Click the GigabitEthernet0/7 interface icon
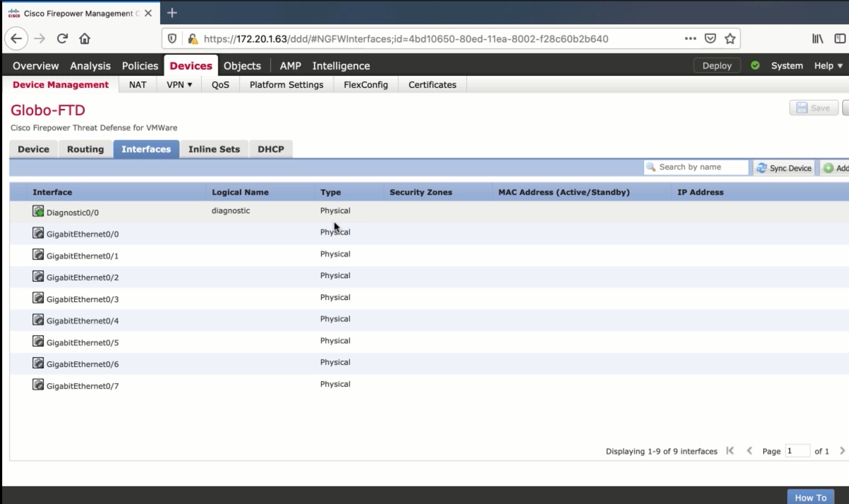849x504 pixels. point(38,384)
